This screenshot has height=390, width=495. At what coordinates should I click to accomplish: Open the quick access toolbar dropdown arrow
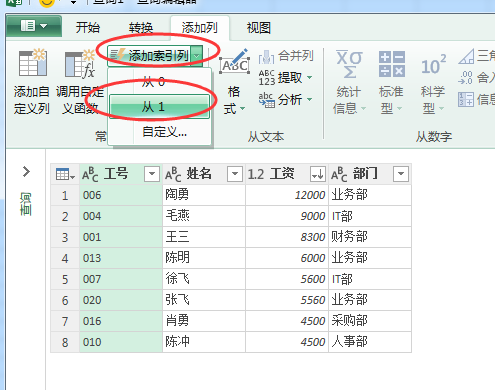point(73,3)
